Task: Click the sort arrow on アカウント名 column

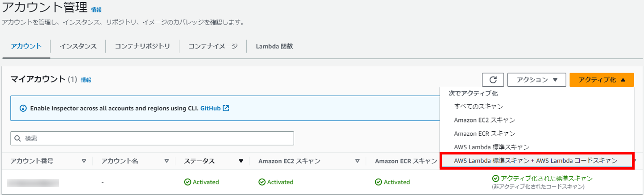Action: click(167, 161)
